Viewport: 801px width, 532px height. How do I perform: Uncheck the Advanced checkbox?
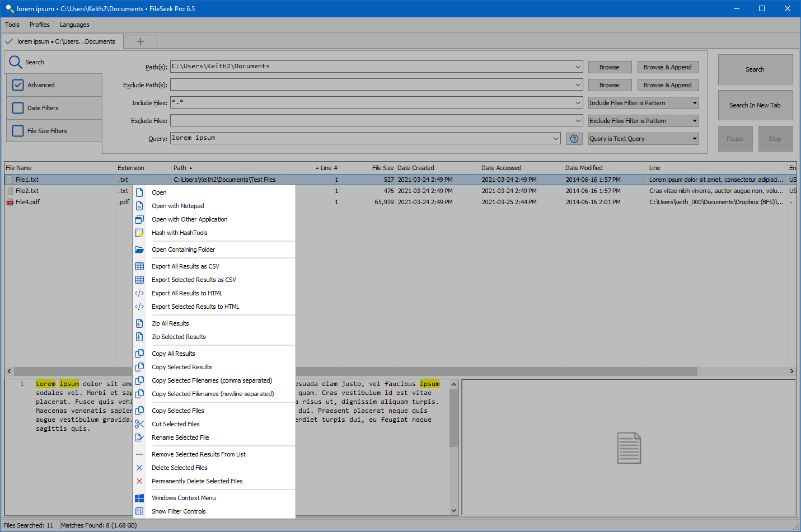click(18, 85)
